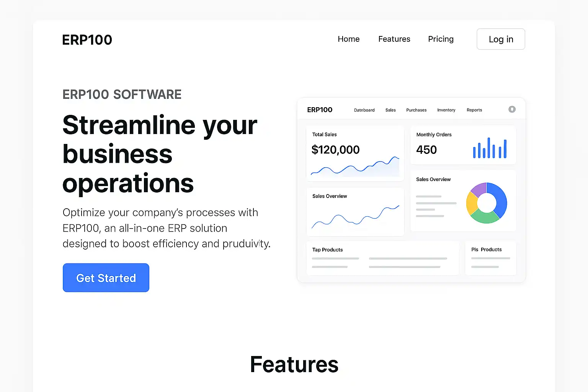Click the ERP100 logo inside dashboard preview
Image resolution: width=588 pixels, height=392 pixels.
[x=320, y=110]
